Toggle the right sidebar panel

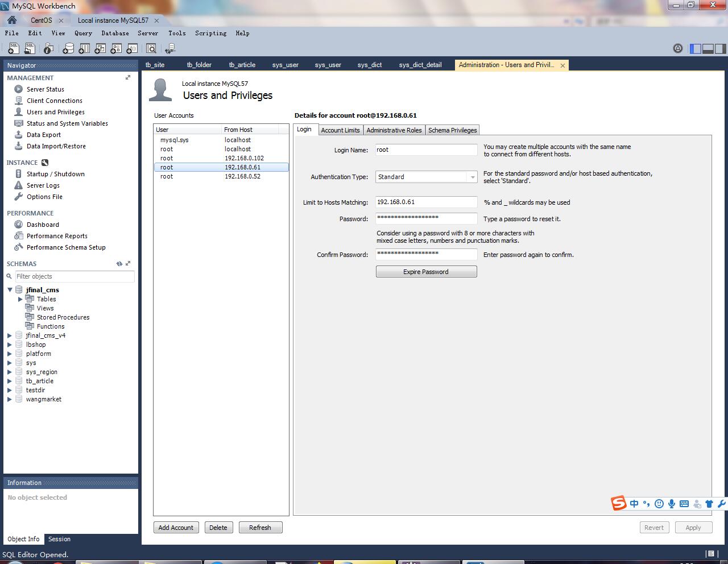click(x=721, y=48)
